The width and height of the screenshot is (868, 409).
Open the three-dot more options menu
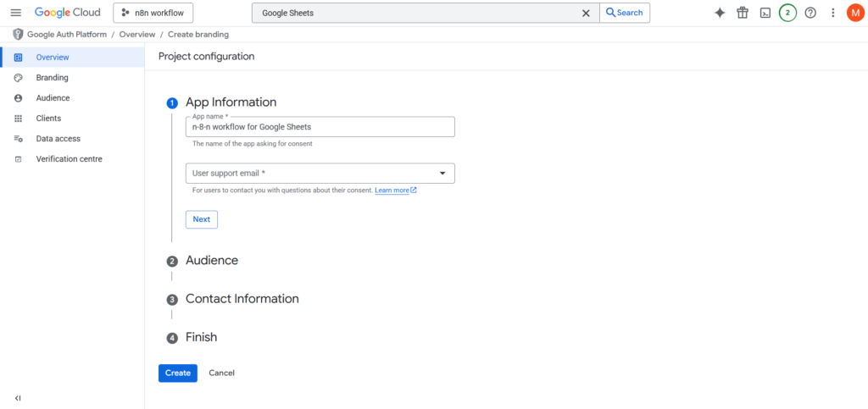[833, 13]
